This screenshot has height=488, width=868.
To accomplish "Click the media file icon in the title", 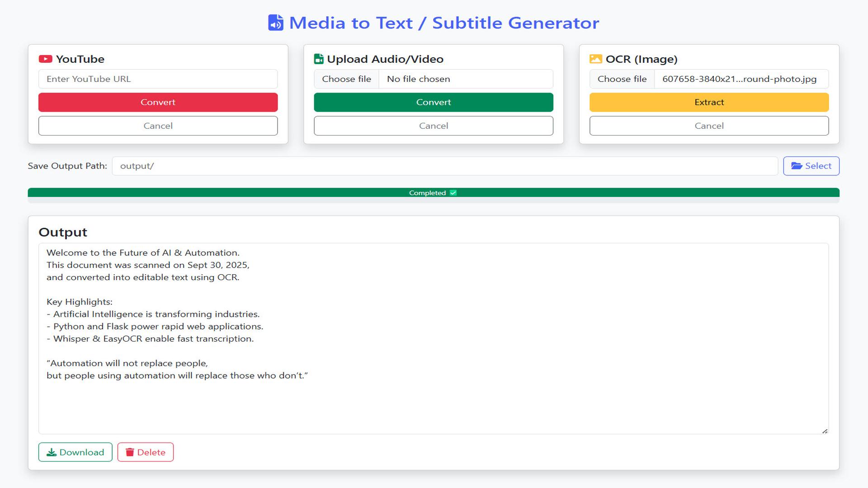I will click(x=275, y=23).
